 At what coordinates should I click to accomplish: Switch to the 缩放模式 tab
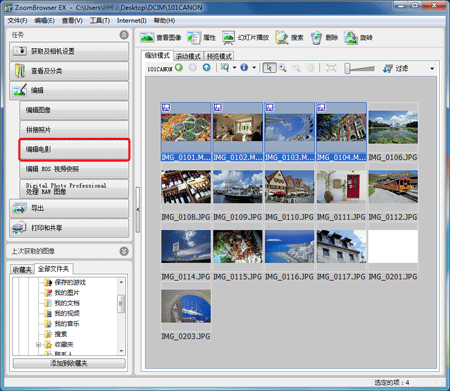pyautogui.click(x=157, y=55)
